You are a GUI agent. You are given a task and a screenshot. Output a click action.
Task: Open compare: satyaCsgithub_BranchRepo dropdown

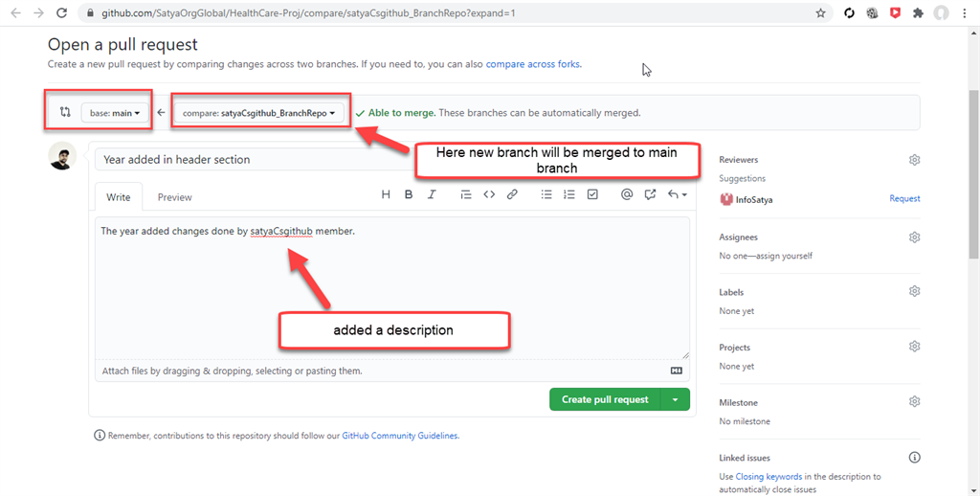[x=258, y=113]
